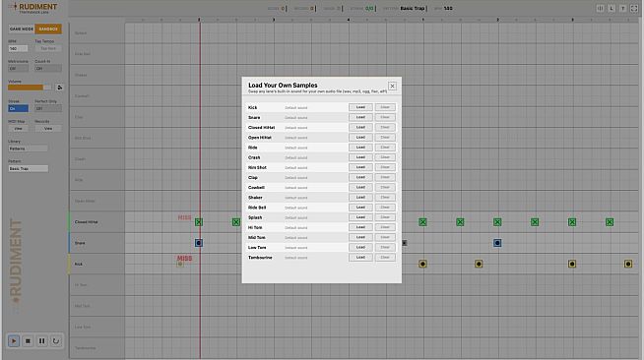
Task: Click the Basic Trap pattern name in header
Action: 413,8
